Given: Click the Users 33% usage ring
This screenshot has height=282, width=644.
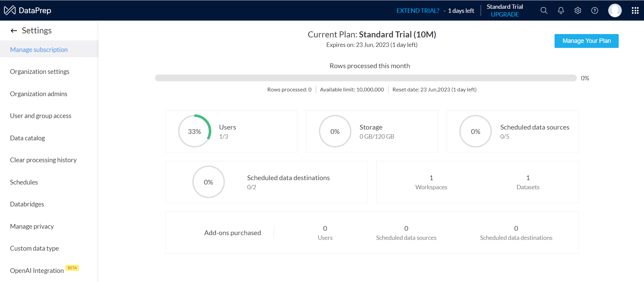Looking at the screenshot, I should 194,131.
